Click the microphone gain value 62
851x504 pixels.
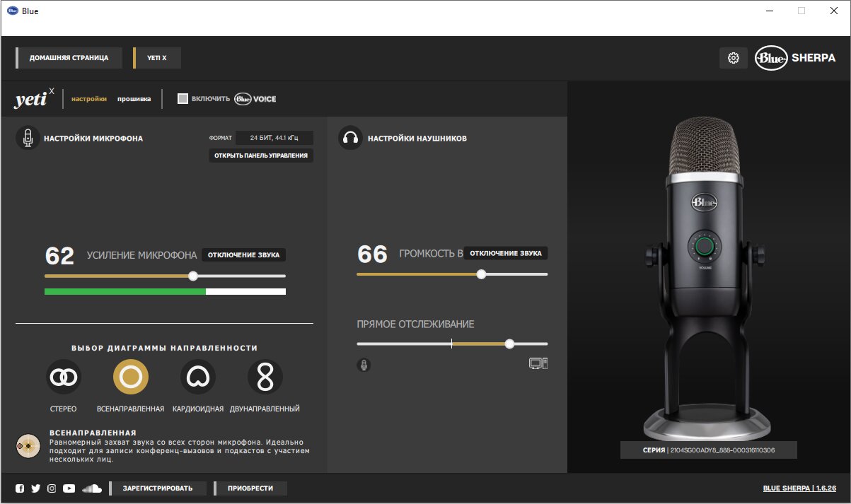pyautogui.click(x=59, y=256)
